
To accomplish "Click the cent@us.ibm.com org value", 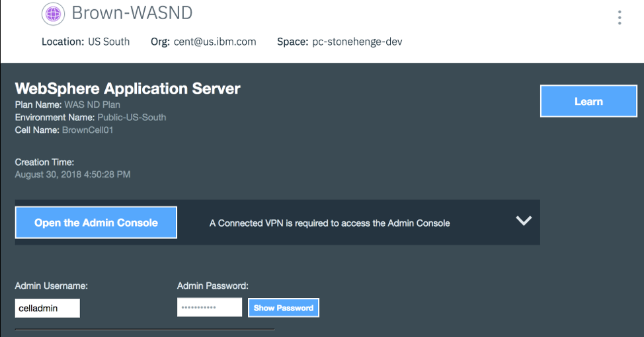I will pyautogui.click(x=215, y=42).
